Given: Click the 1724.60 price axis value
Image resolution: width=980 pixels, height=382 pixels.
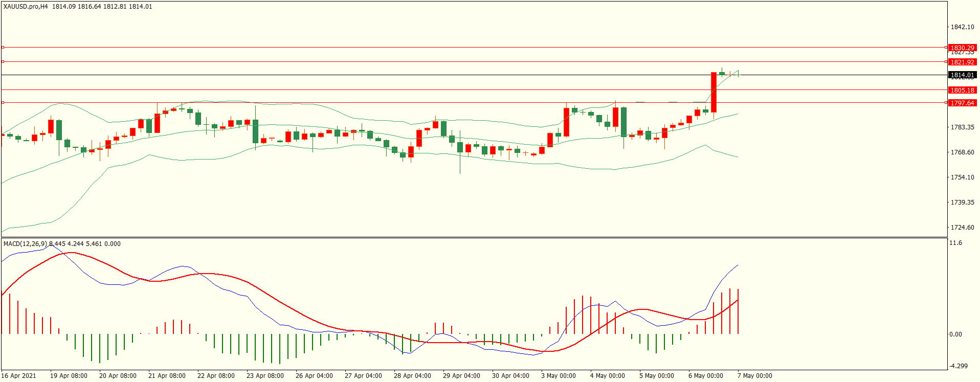Looking at the screenshot, I should click(962, 228).
